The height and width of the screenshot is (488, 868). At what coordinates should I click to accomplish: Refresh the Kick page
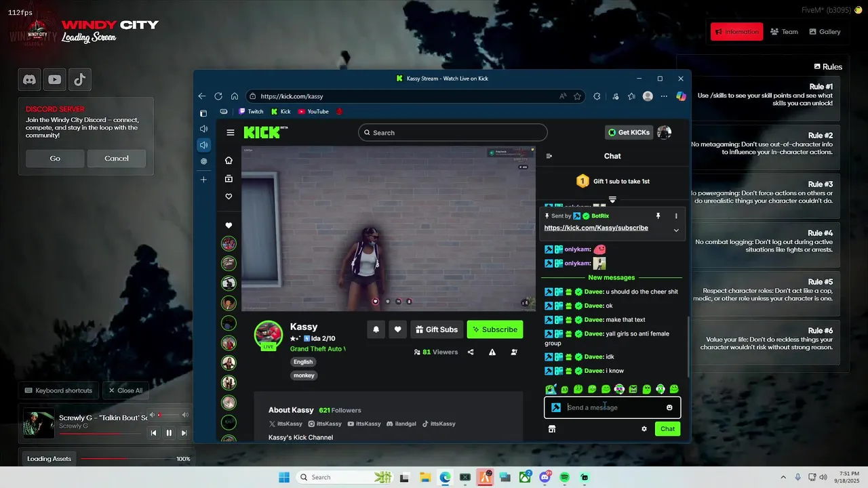[218, 96]
